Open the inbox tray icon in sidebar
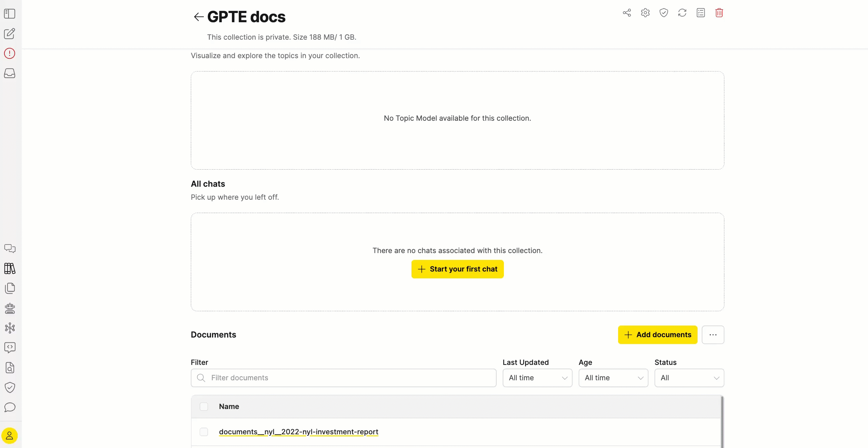 (x=10, y=73)
